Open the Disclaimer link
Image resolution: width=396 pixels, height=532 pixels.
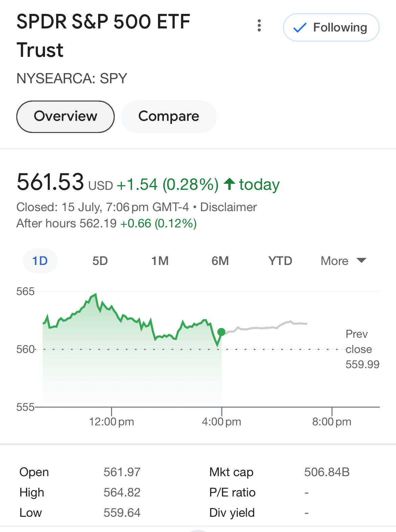click(x=228, y=207)
